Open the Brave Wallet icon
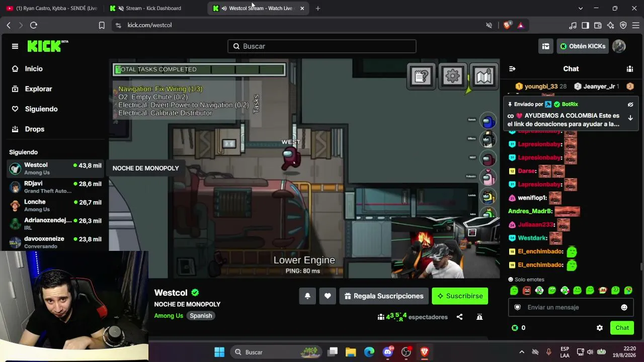 tap(598, 25)
